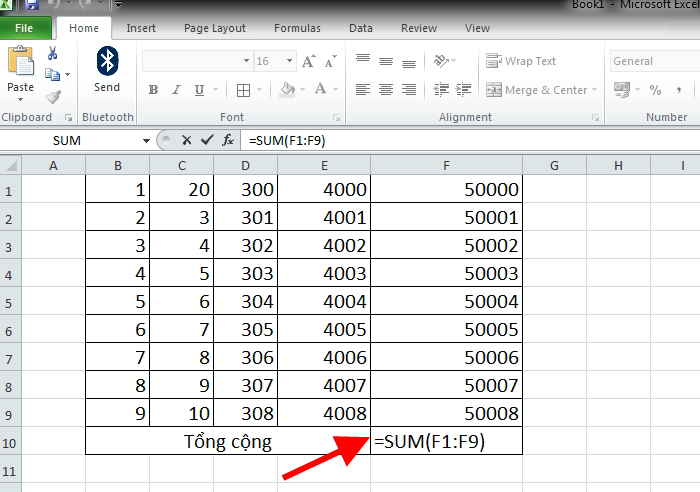Click the formula bar text =SUM(F1:F9)

(287, 141)
